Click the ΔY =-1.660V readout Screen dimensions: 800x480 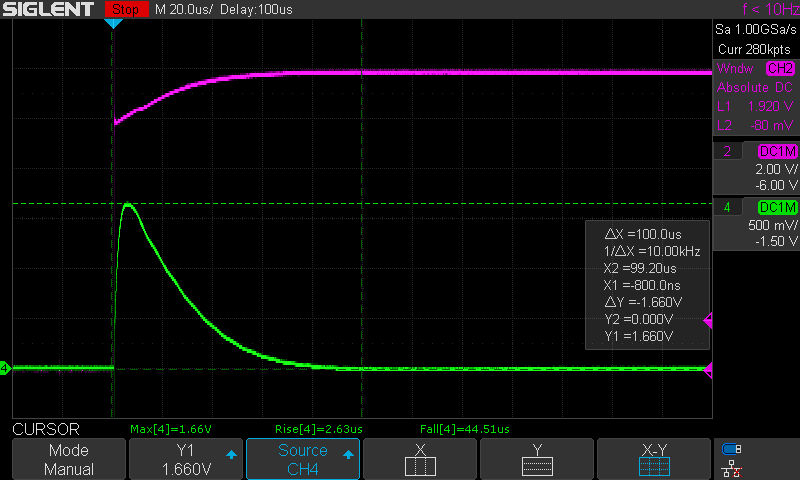643,302
